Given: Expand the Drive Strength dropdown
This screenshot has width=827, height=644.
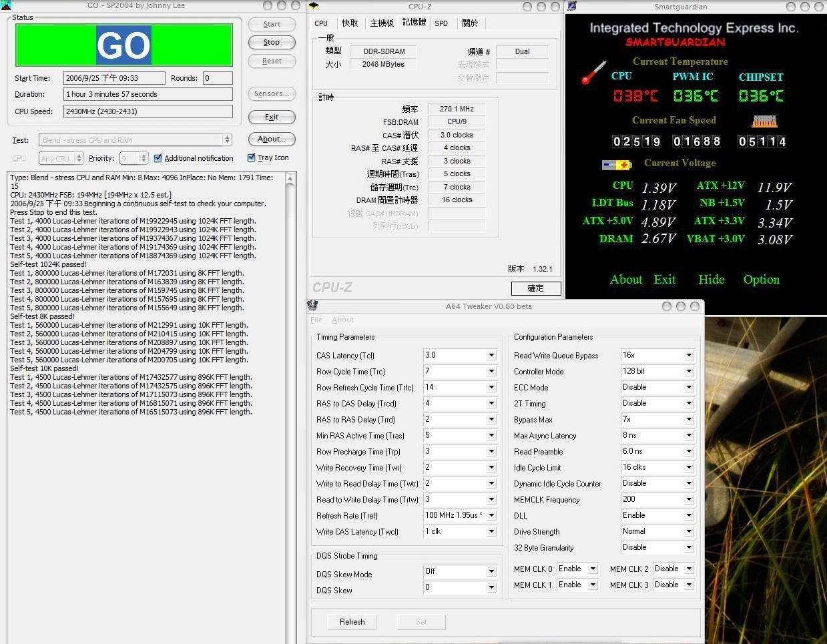Looking at the screenshot, I should pyautogui.click(x=689, y=531).
